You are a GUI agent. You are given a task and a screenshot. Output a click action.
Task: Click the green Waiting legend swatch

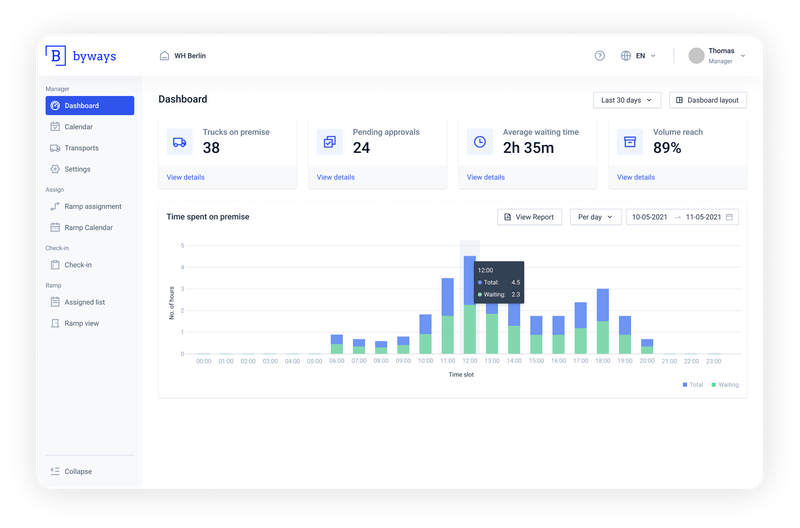(714, 385)
